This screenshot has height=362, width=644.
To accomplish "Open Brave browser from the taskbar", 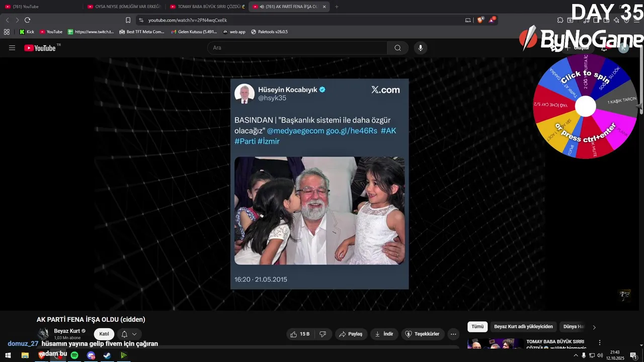I will [x=41, y=355].
